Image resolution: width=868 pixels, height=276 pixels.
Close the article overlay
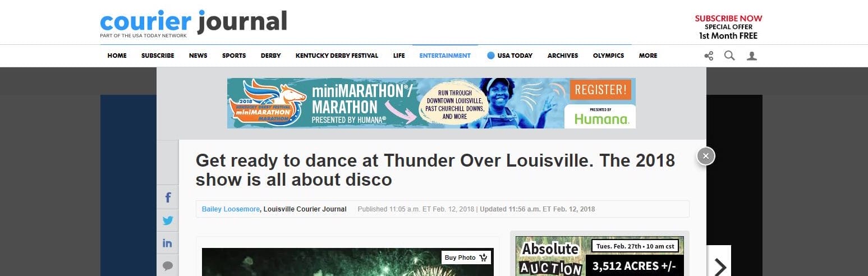[x=706, y=156]
